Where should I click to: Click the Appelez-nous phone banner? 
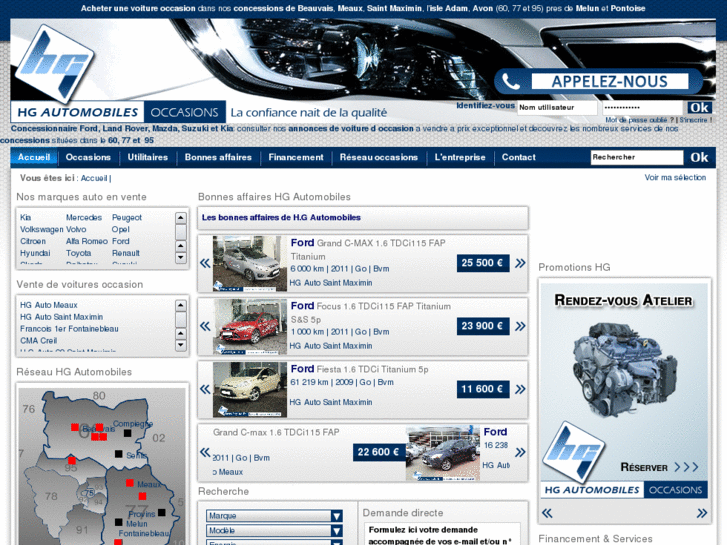tap(598, 82)
